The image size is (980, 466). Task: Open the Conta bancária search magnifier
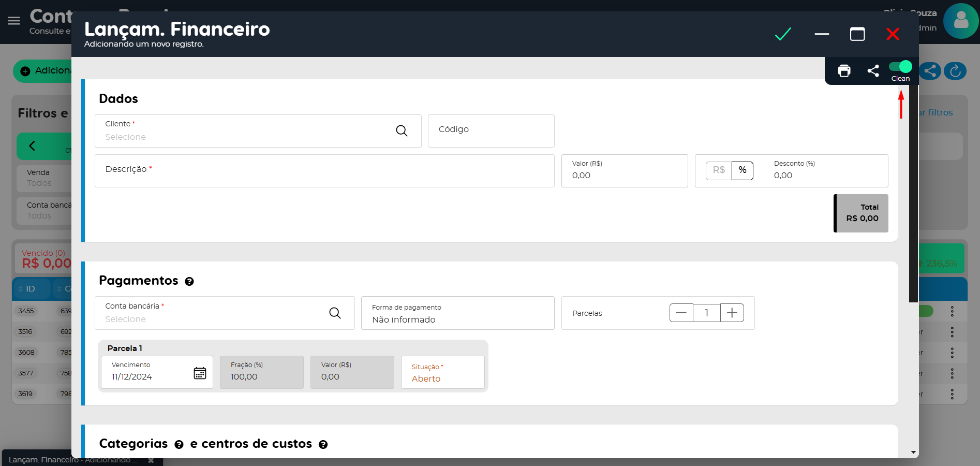tap(335, 313)
